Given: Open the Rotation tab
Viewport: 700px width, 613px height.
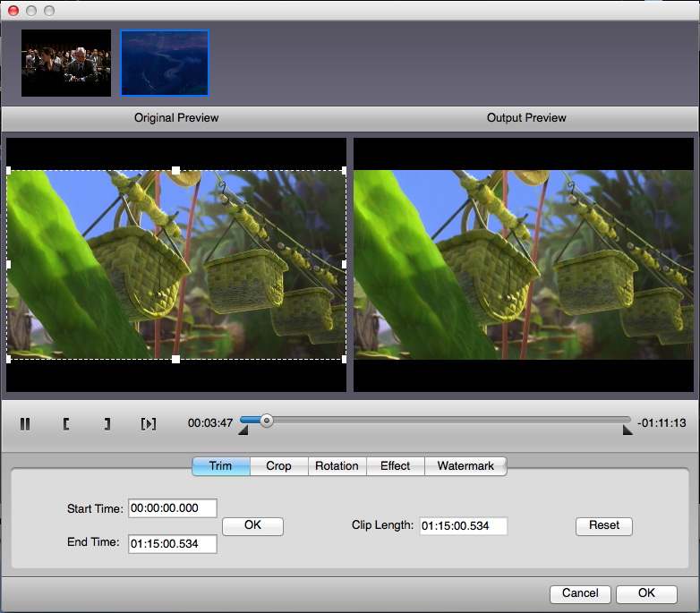Looking at the screenshot, I should (x=337, y=466).
